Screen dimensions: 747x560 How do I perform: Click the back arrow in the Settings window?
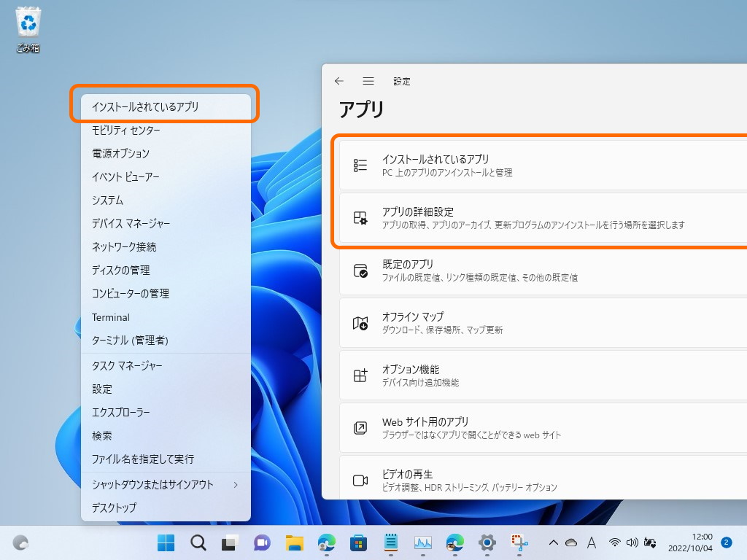[338, 81]
